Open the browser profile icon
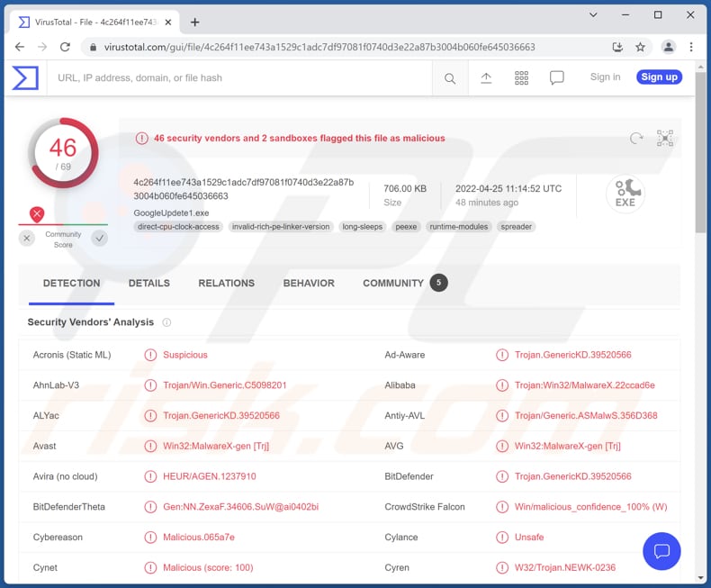 [x=669, y=47]
